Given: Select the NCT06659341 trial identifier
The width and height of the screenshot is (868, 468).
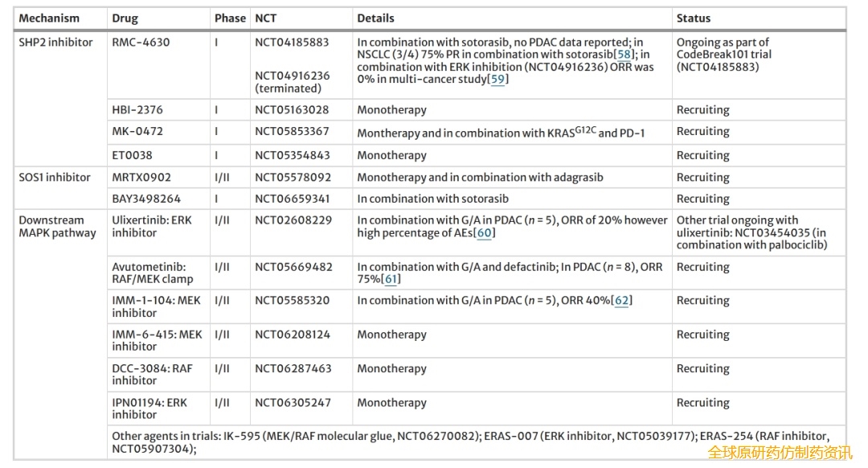Looking at the screenshot, I should click(x=292, y=199).
